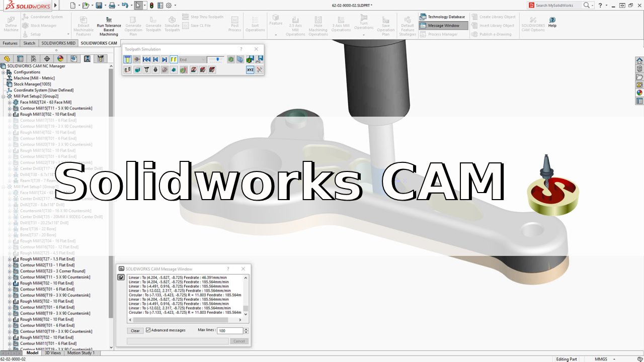Click the Message Window help question mark
The height and width of the screenshot is (362, 644).
[x=228, y=269]
